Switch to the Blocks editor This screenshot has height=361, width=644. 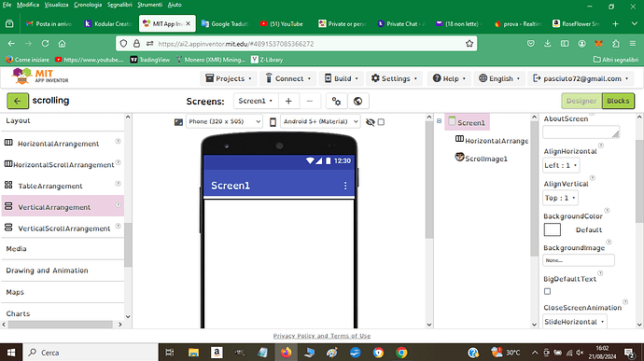[618, 101]
